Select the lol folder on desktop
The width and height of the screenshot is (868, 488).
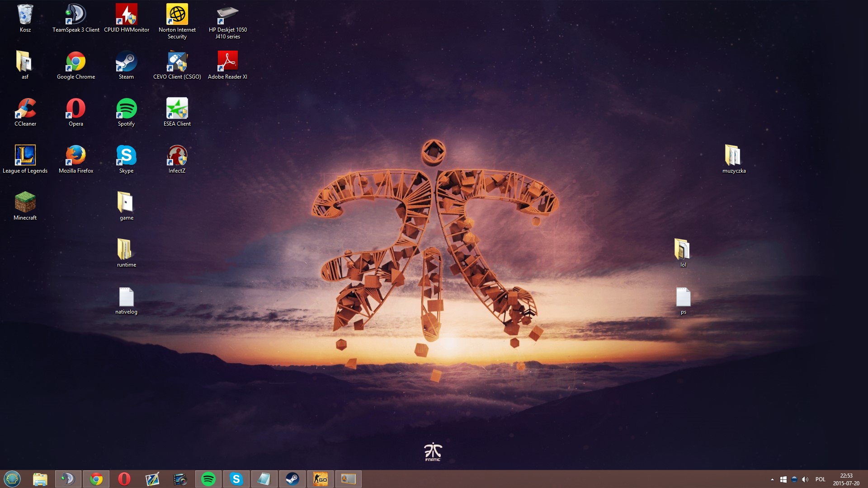(x=683, y=253)
